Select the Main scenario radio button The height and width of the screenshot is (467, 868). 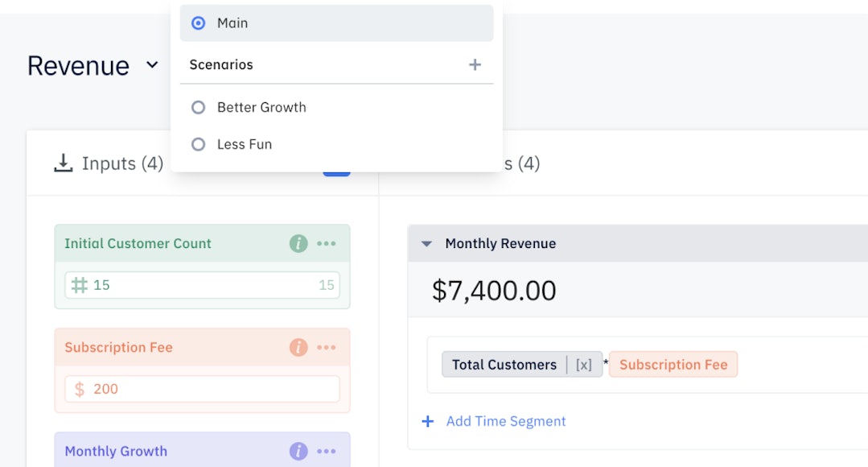(x=199, y=23)
